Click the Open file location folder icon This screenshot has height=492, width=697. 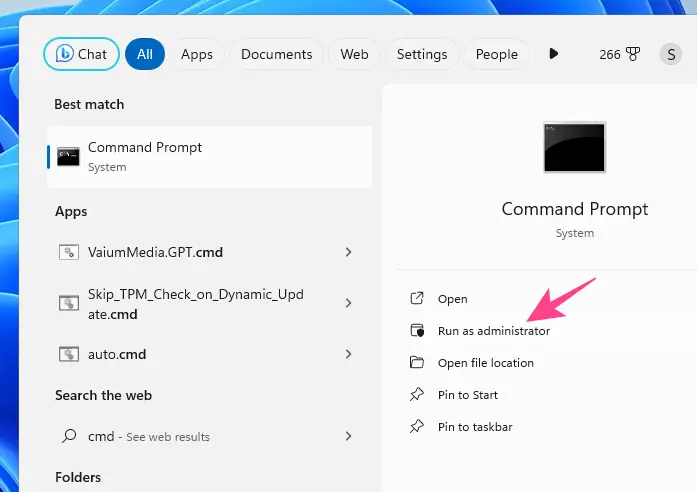click(417, 362)
